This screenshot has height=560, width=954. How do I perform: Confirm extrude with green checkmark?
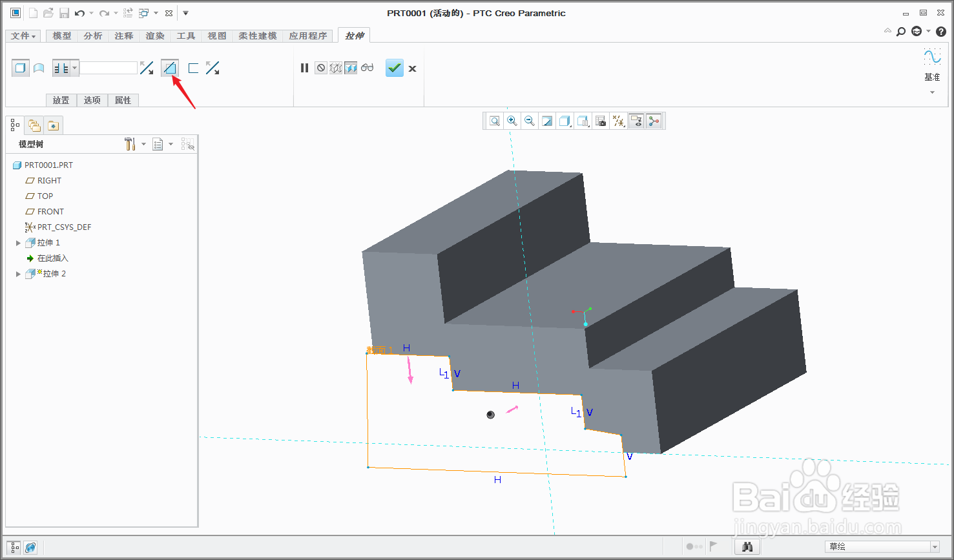[x=395, y=68]
